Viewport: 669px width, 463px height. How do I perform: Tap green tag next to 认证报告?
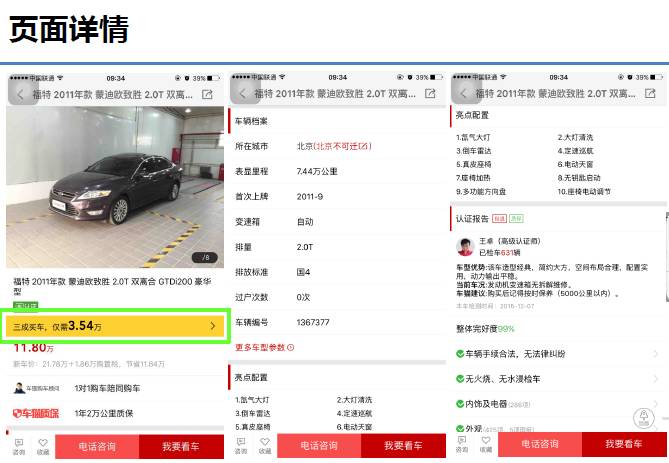coord(516,218)
